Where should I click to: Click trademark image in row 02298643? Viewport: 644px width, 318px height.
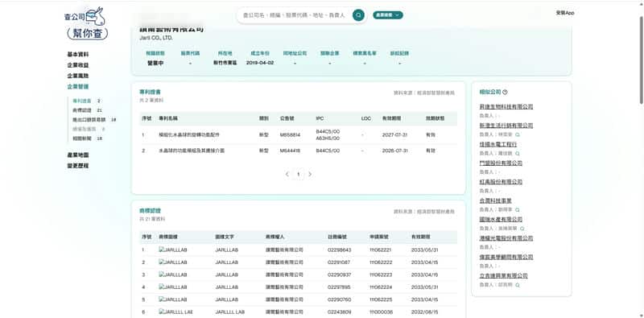click(173, 250)
